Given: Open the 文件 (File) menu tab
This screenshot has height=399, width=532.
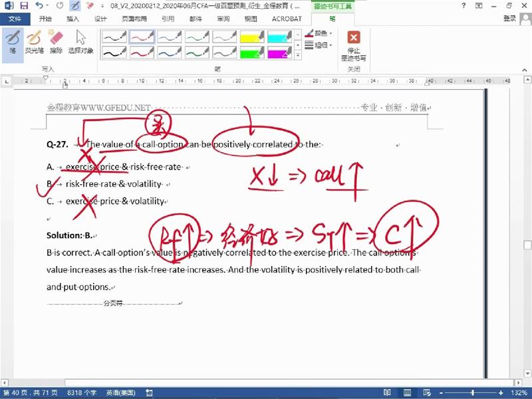Looking at the screenshot, I should [14, 19].
